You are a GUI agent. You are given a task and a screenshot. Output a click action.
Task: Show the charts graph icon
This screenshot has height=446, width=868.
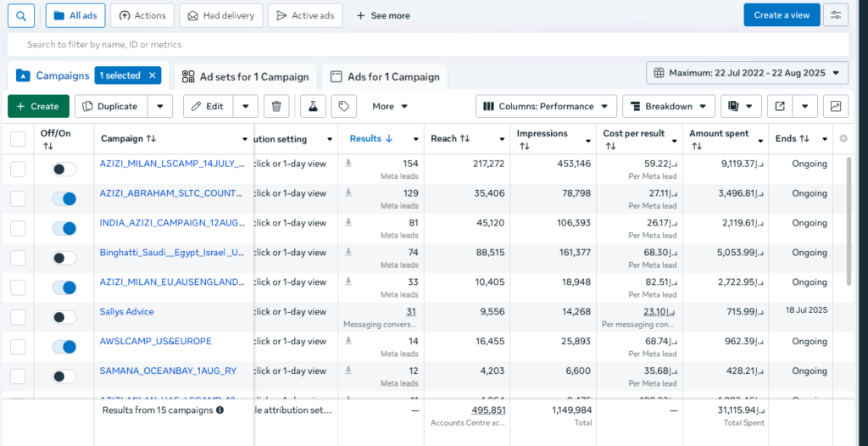836,106
